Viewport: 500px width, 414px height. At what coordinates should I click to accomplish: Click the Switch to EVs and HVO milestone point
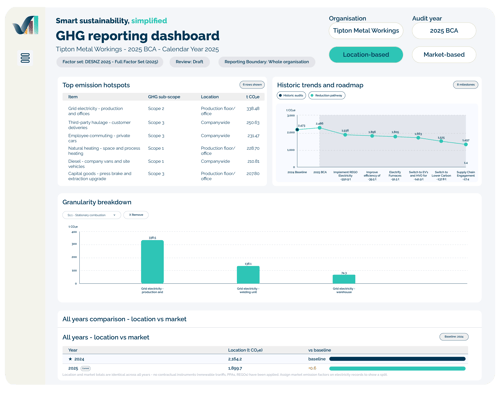[x=418, y=138]
